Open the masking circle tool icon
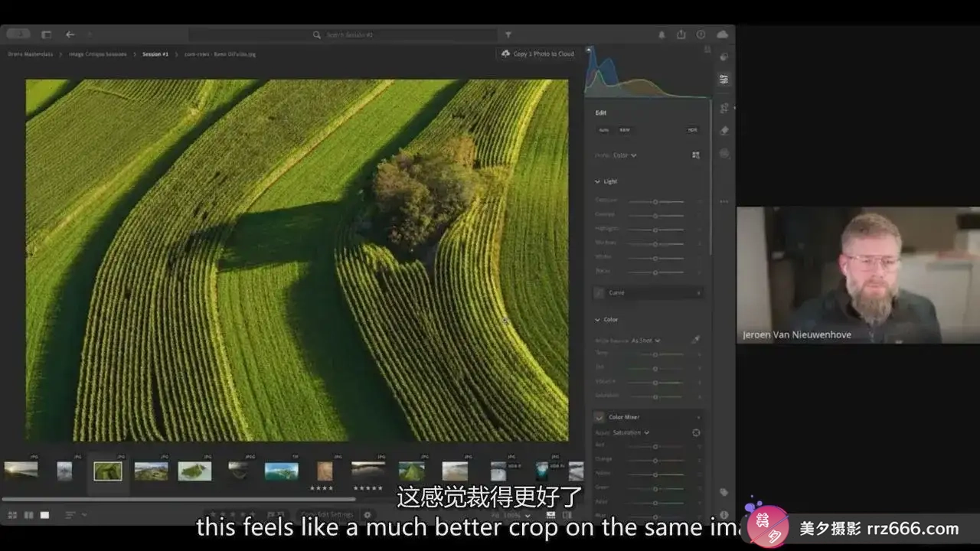This screenshot has height=551, width=980. 724,154
